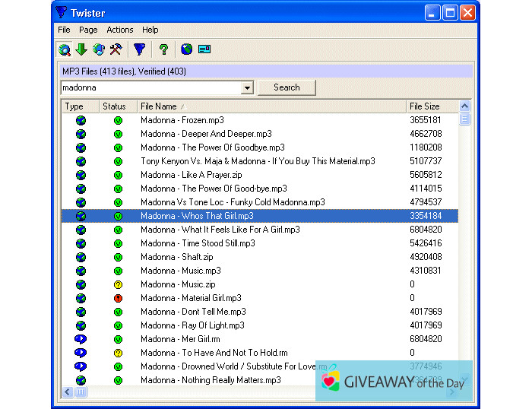
Task: Click the green question mark help icon
Action: [x=163, y=49]
